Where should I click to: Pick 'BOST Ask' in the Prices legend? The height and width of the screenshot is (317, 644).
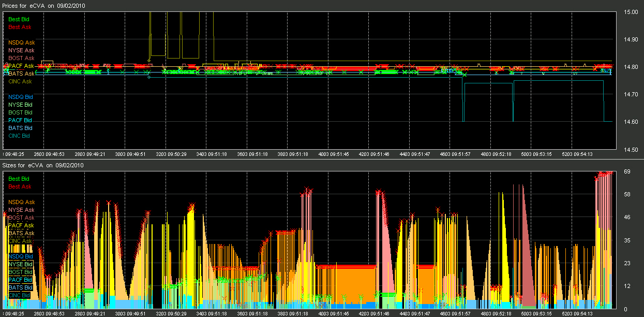point(22,58)
